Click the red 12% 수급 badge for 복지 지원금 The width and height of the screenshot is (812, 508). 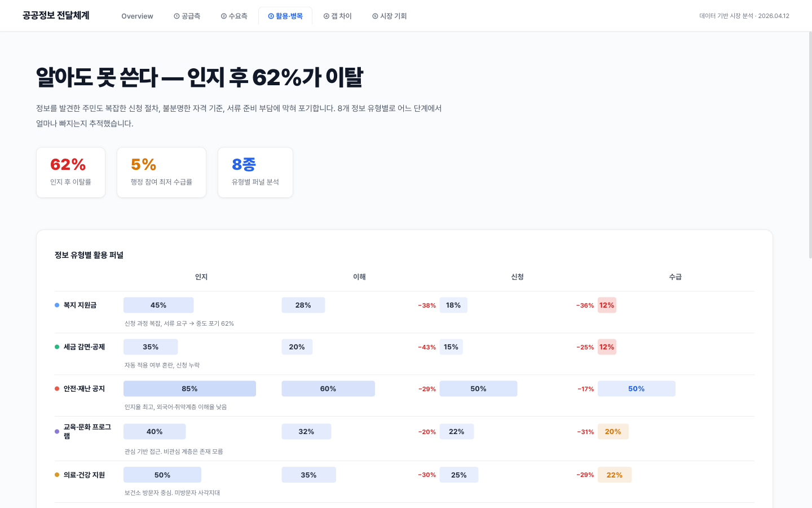607,305
